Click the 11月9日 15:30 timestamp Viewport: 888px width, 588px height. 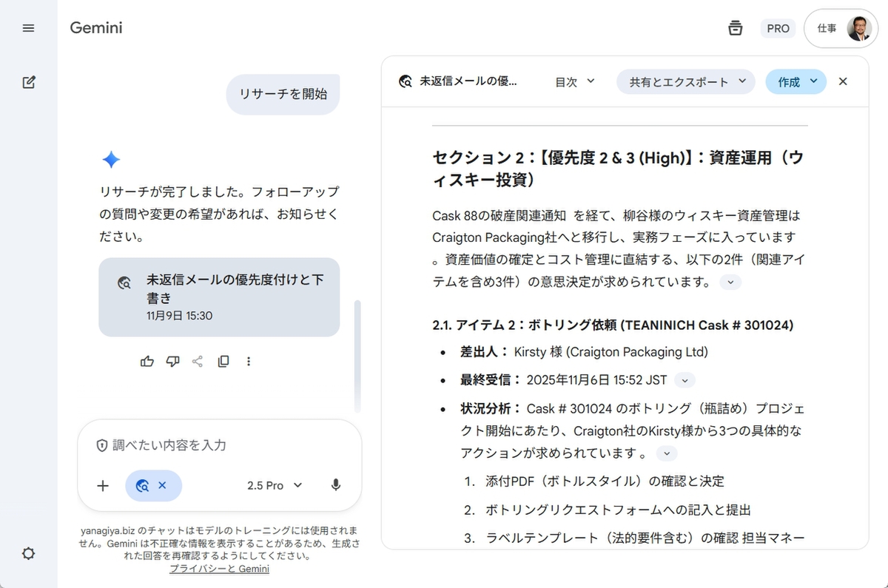[x=180, y=316]
